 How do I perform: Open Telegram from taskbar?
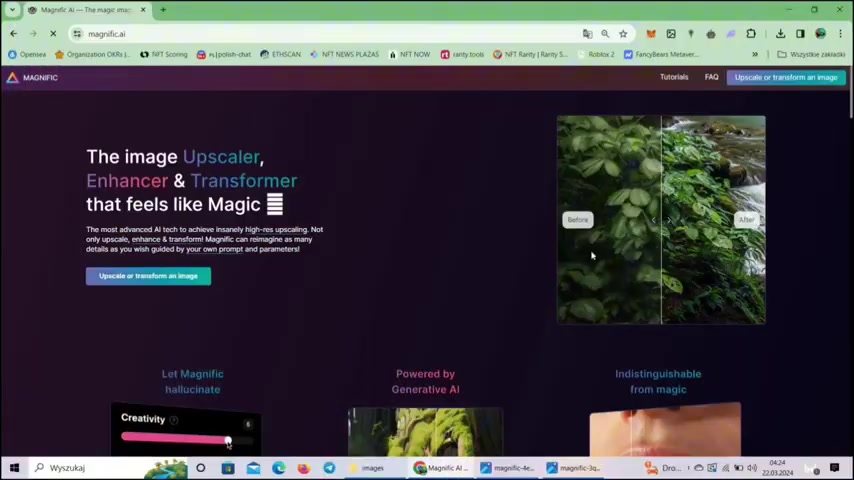point(330,468)
